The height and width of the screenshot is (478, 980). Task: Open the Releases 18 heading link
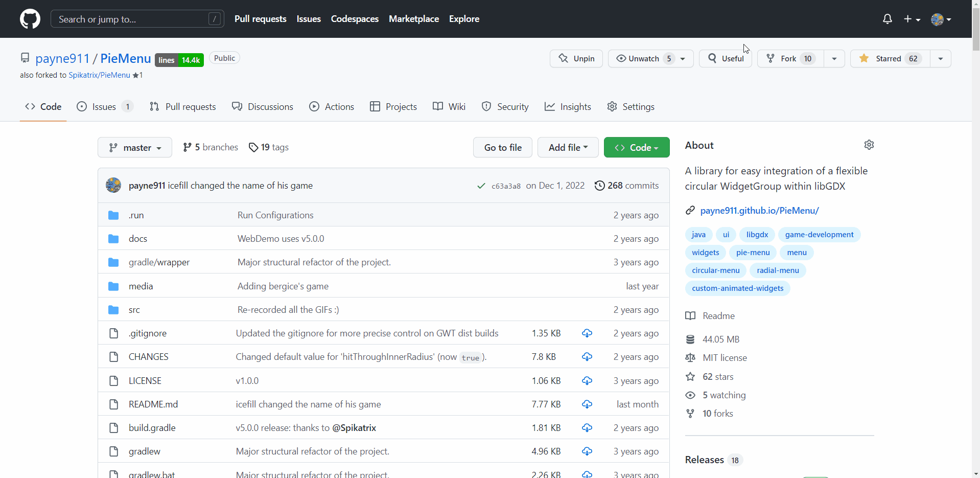pyautogui.click(x=713, y=460)
